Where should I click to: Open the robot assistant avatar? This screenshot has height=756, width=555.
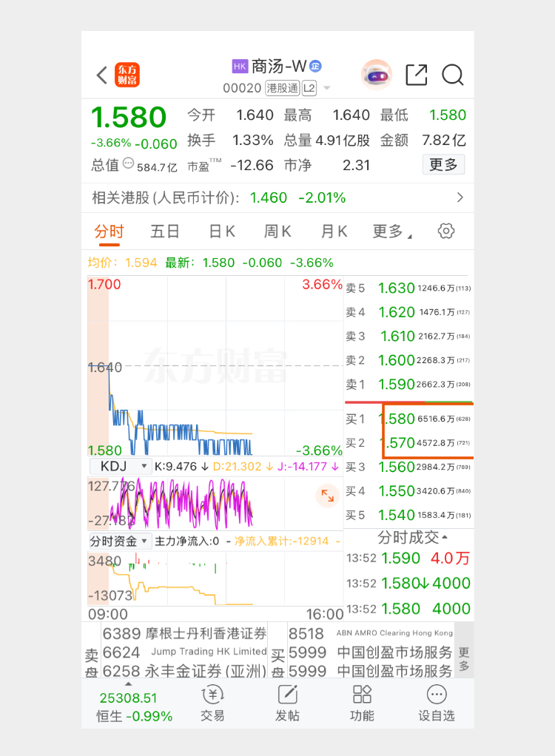point(377,75)
